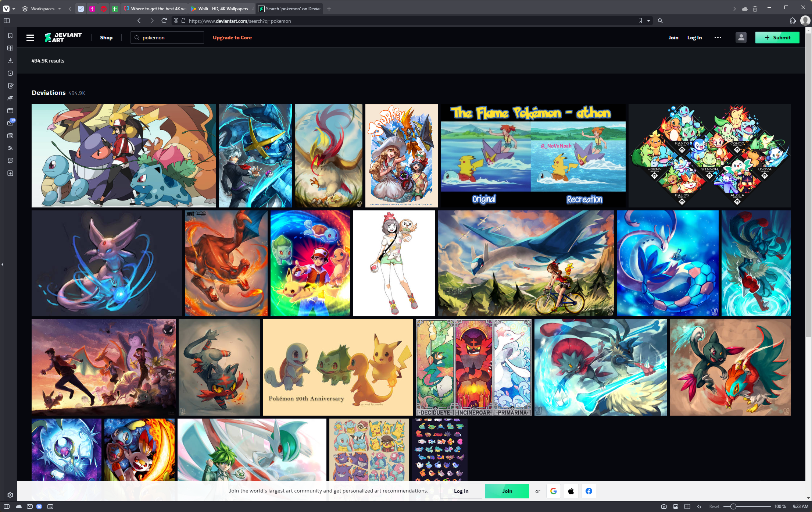
Task: Open tracker blocker shield icon
Action: coord(176,21)
